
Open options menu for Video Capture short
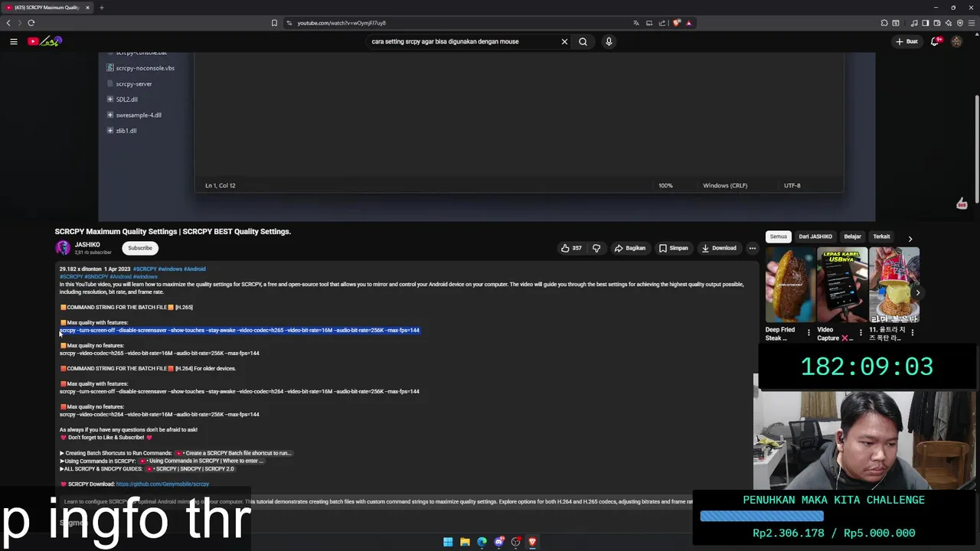(861, 333)
